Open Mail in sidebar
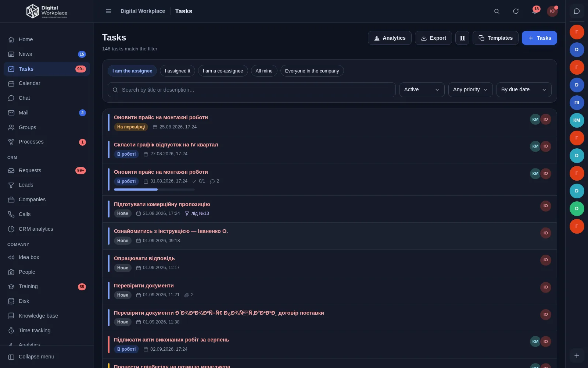The width and height of the screenshot is (588, 368). (x=47, y=113)
